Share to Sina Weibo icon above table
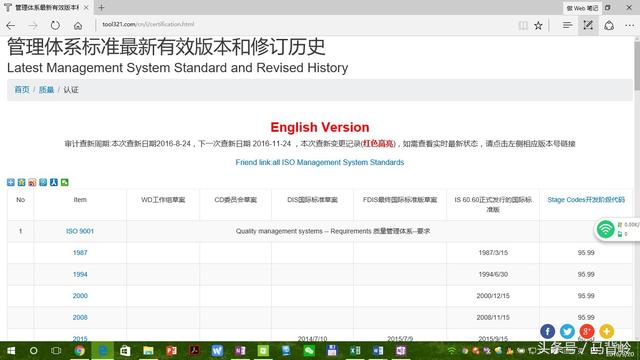 [32, 182]
